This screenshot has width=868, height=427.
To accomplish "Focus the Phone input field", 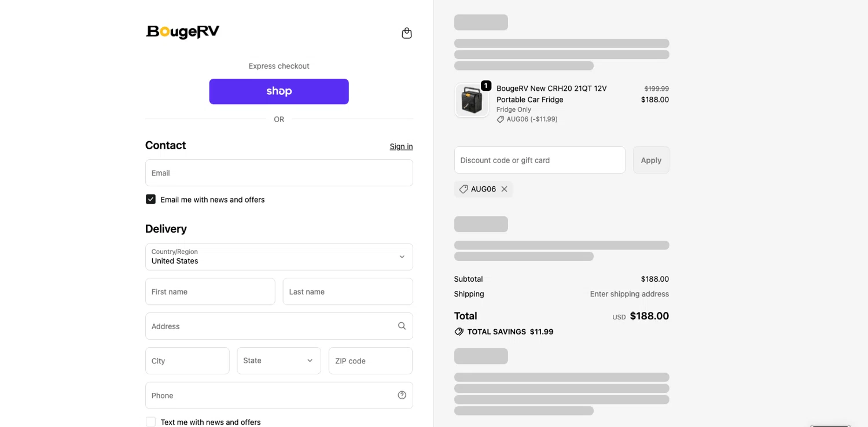I will tap(279, 395).
